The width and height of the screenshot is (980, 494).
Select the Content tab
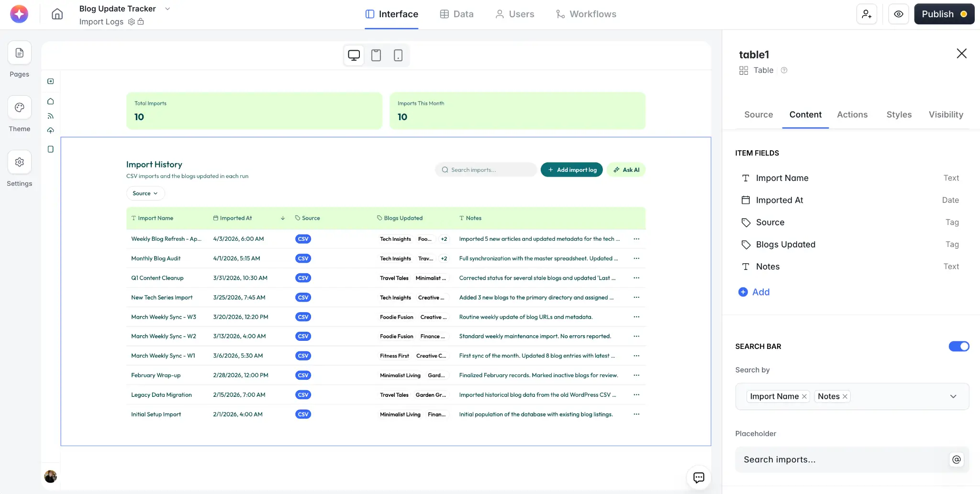(x=805, y=115)
